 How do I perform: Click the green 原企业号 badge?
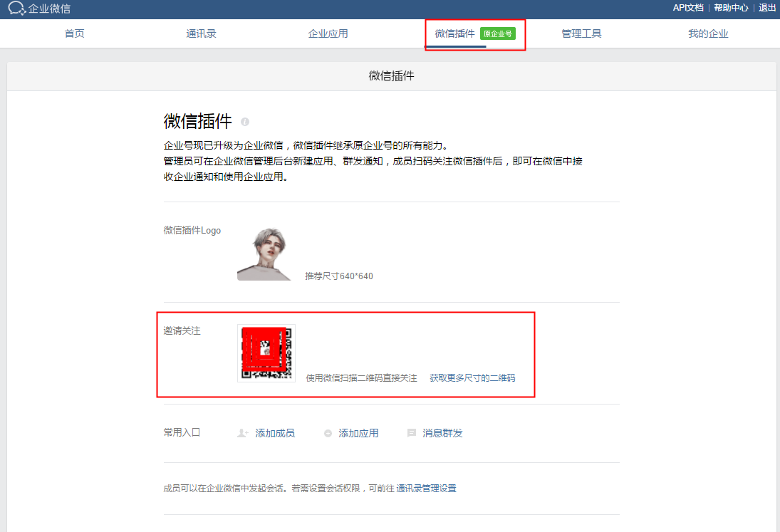coord(497,33)
